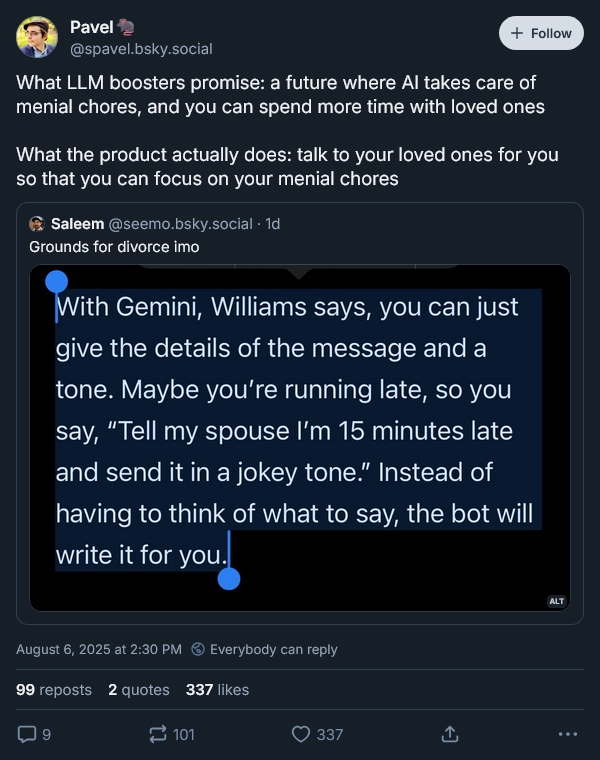Viewport: 600px width, 760px height.
Task: Open the @spavel.bsky.social handle link
Action: click(x=141, y=48)
